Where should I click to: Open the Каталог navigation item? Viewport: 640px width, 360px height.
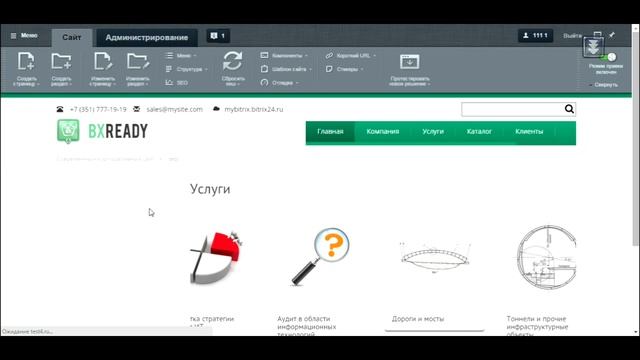click(479, 132)
